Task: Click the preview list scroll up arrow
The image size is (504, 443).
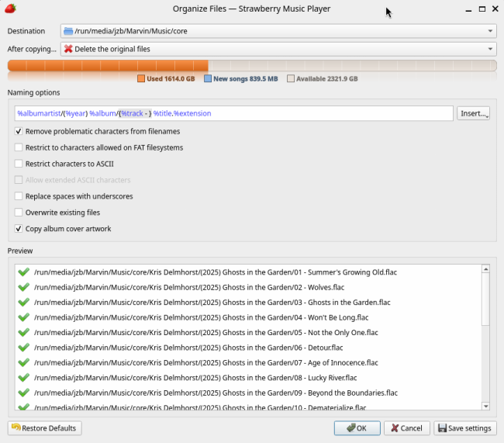Action: 485,268
